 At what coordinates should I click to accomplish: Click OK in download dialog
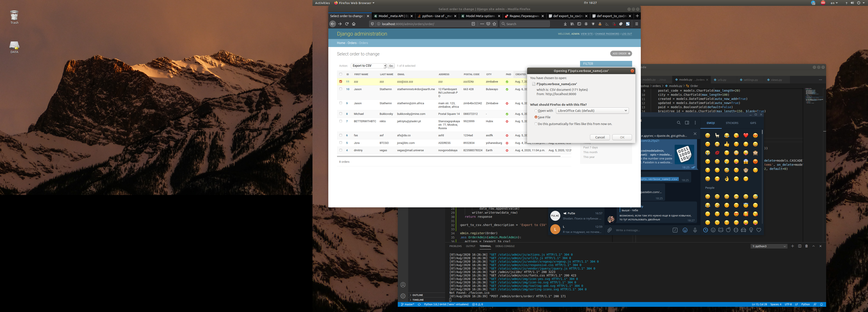point(622,137)
